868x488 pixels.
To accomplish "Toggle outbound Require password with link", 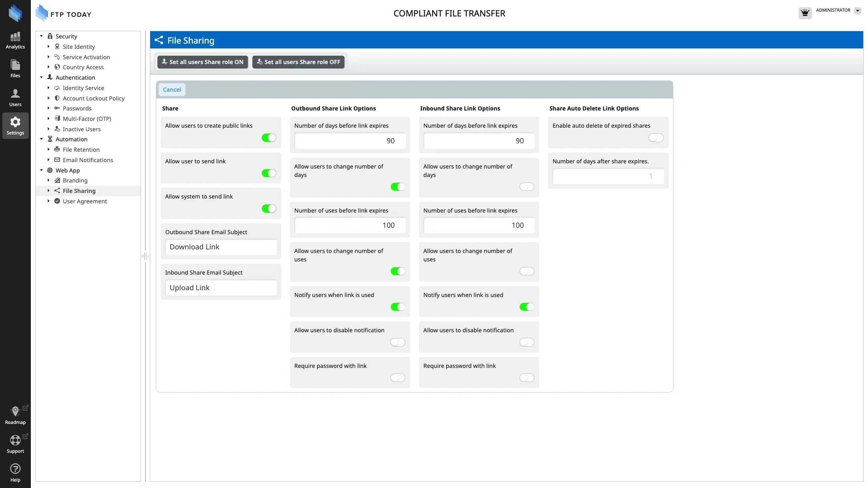I will coord(398,378).
